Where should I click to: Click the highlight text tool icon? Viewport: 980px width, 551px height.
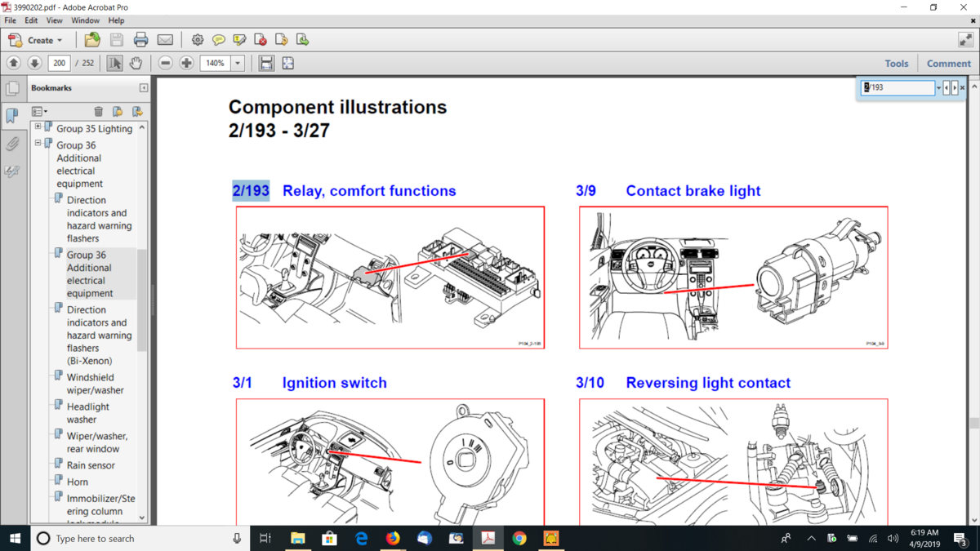(x=239, y=40)
